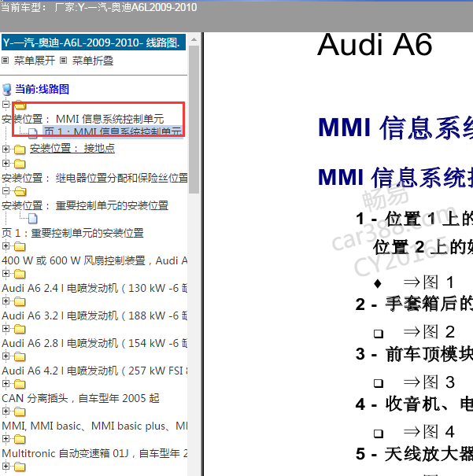Collapse the 重要控制单元的安装位置 folder node
Image resolution: width=473 pixels, height=476 pixels.
click(x=6, y=191)
